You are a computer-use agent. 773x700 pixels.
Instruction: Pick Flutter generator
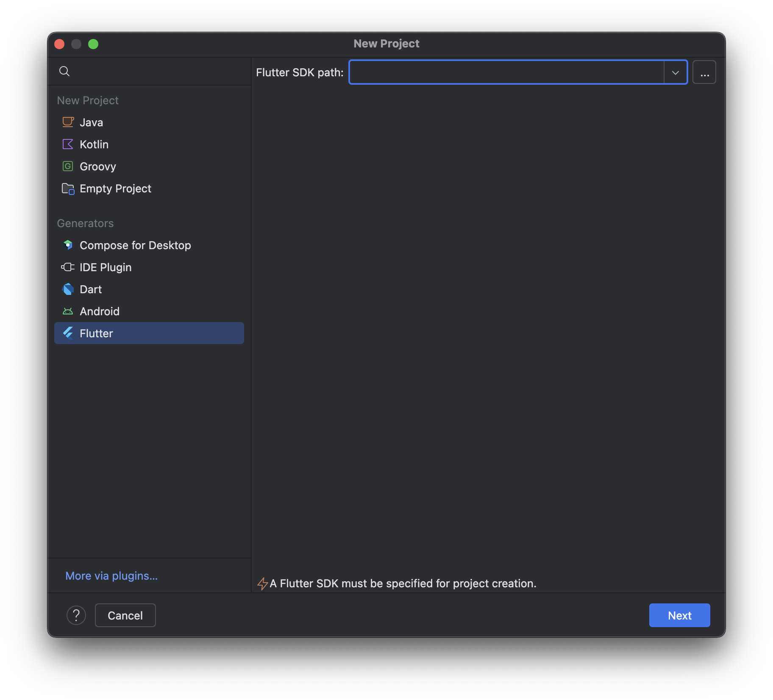149,333
